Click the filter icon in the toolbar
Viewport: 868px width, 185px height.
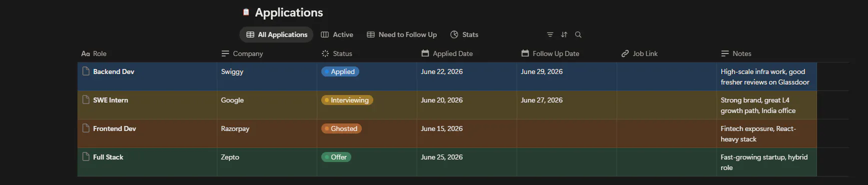pyautogui.click(x=550, y=34)
